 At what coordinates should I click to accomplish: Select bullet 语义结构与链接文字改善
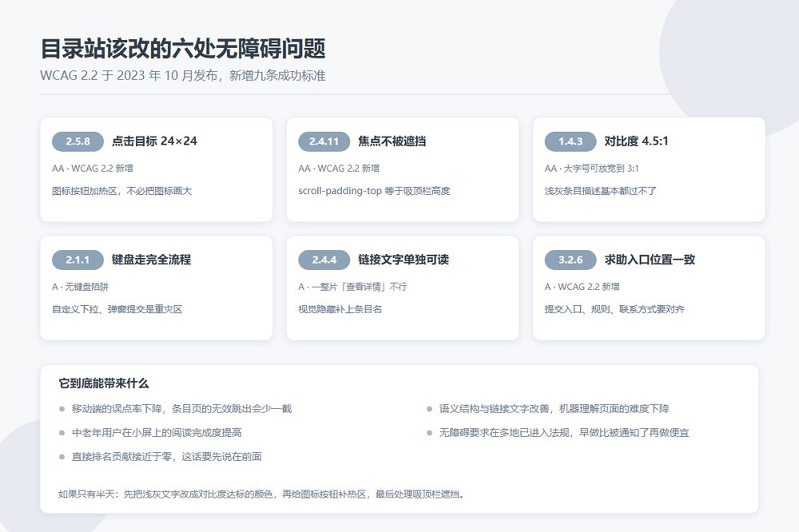point(495,409)
